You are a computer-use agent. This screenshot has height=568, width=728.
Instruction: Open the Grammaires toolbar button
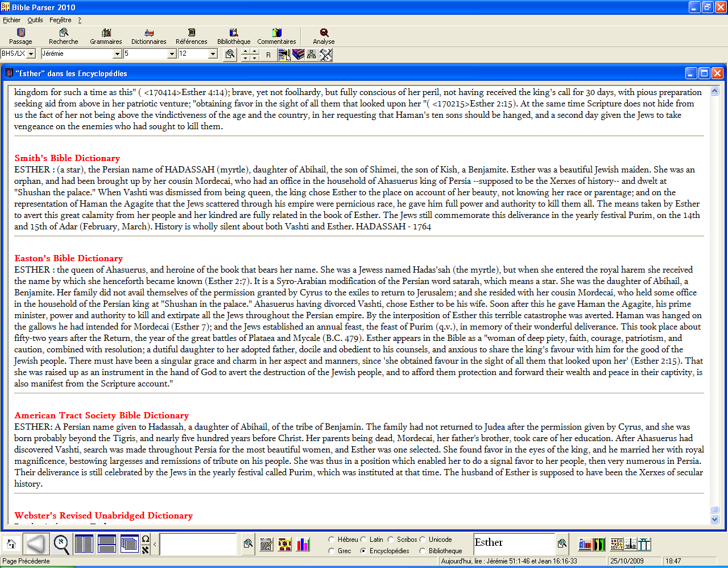pyautogui.click(x=106, y=36)
